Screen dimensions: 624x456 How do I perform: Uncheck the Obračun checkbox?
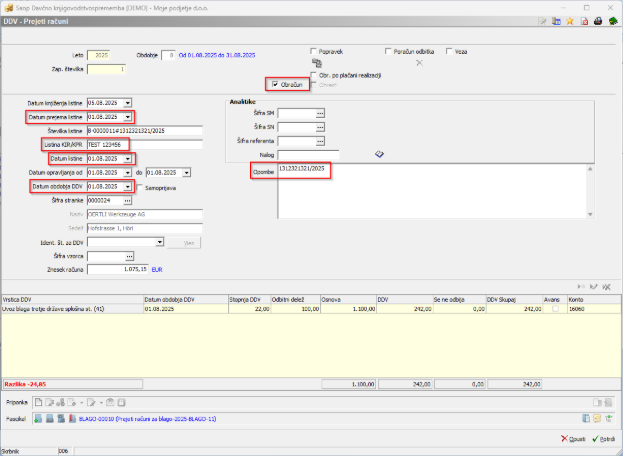click(x=275, y=84)
